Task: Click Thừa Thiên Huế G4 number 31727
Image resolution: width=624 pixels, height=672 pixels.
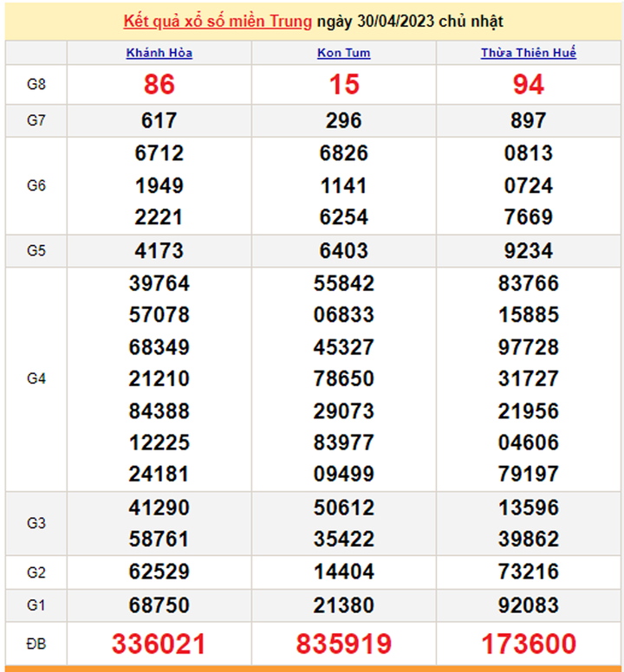Action: click(529, 378)
